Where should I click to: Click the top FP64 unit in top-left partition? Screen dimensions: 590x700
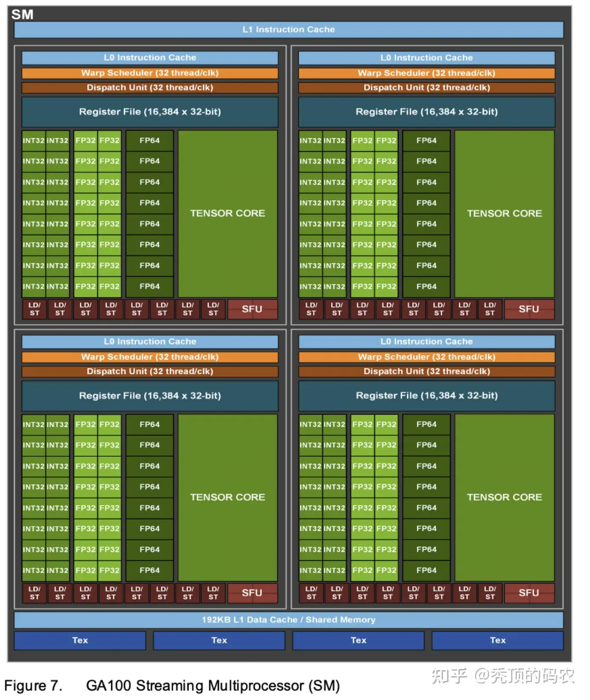click(149, 141)
